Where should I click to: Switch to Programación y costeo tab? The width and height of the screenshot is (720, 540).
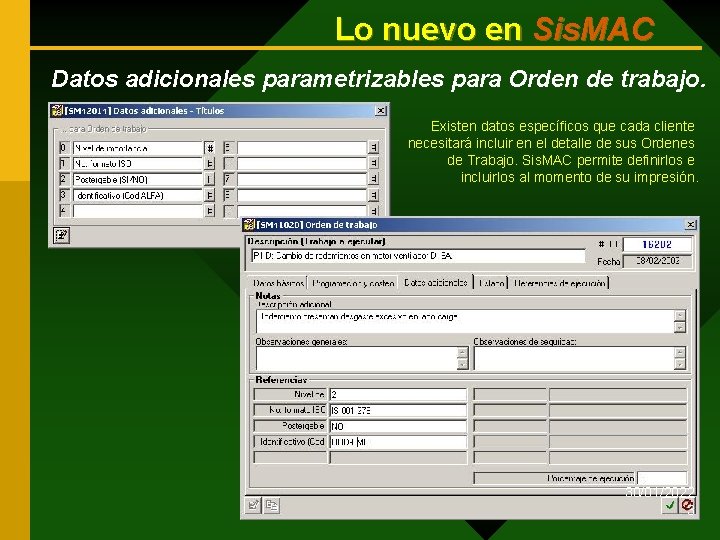[353, 283]
